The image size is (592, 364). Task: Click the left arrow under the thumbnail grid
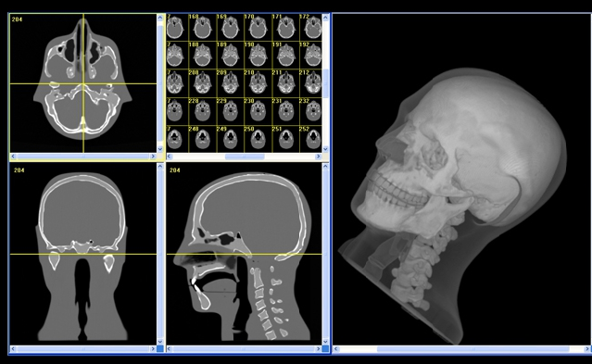pos(170,157)
